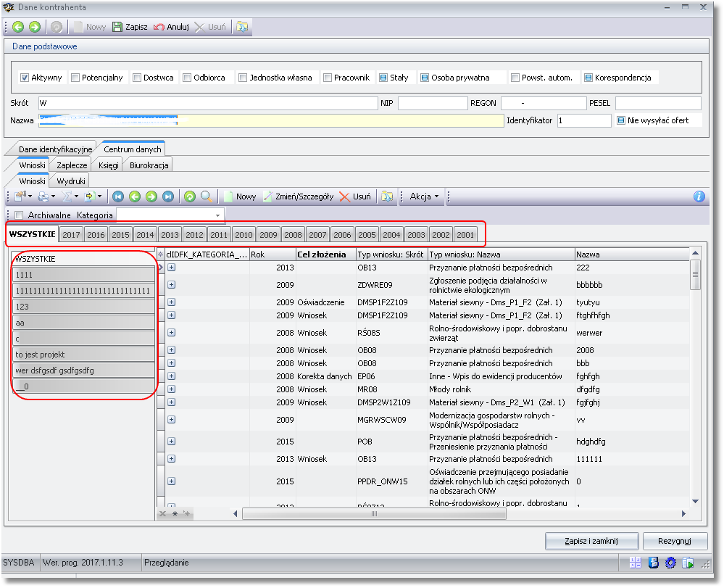Go to previous record in Wnioski grid
724x588 pixels.
tap(135, 196)
